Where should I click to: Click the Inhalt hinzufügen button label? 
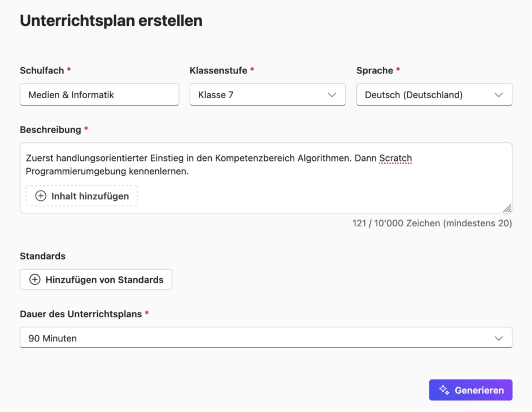tap(90, 196)
